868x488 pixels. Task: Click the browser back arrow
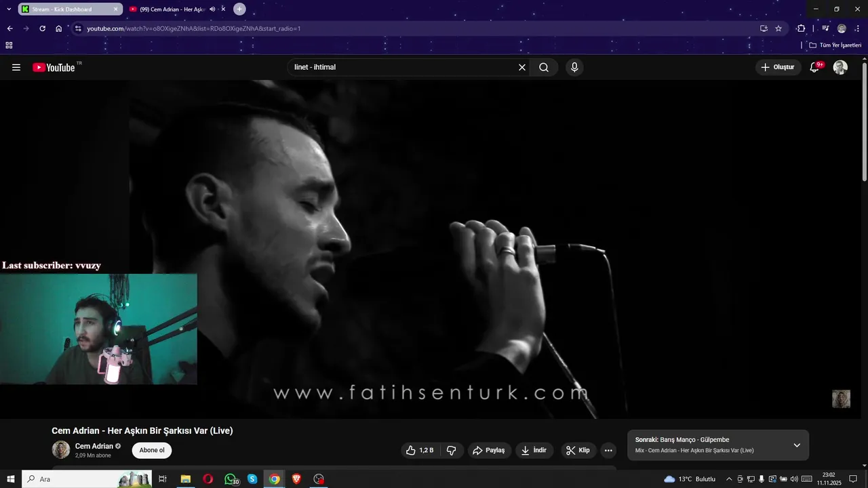9,28
